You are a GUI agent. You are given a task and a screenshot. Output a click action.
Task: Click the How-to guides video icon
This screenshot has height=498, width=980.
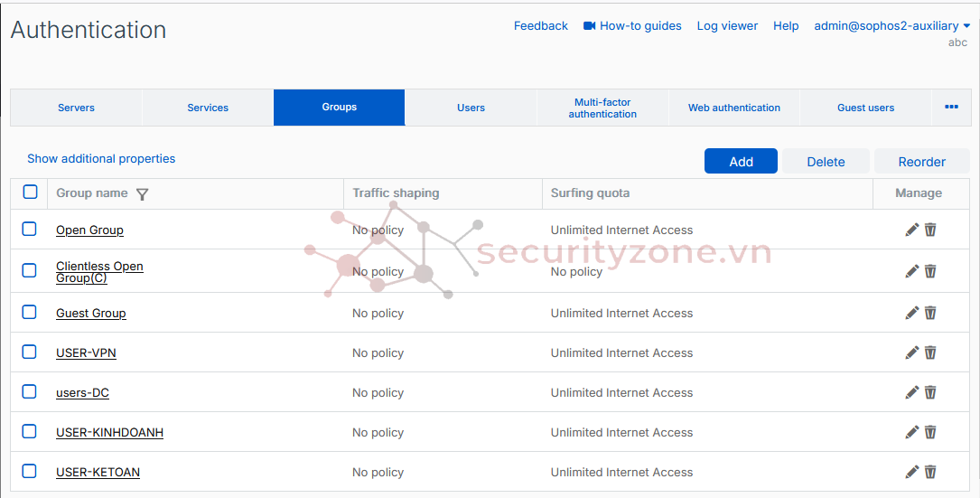(x=590, y=26)
